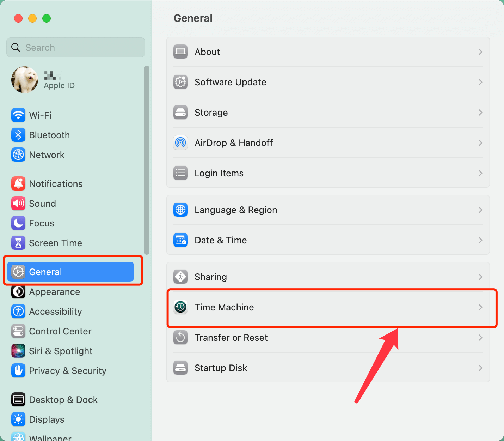Image resolution: width=504 pixels, height=441 pixels.
Task: Open Bluetooth settings via its icon
Action: (18, 135)
